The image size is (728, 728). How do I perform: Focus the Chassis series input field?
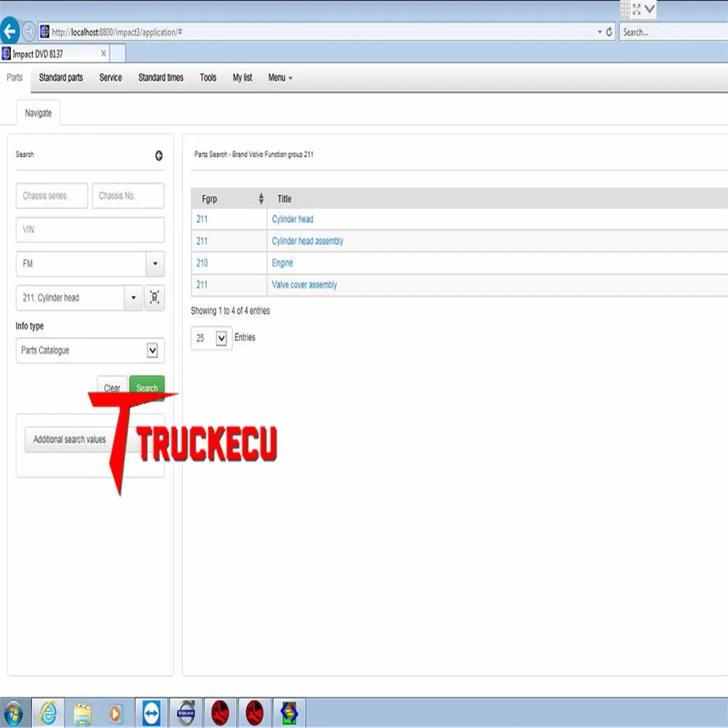tap(52, 195)
